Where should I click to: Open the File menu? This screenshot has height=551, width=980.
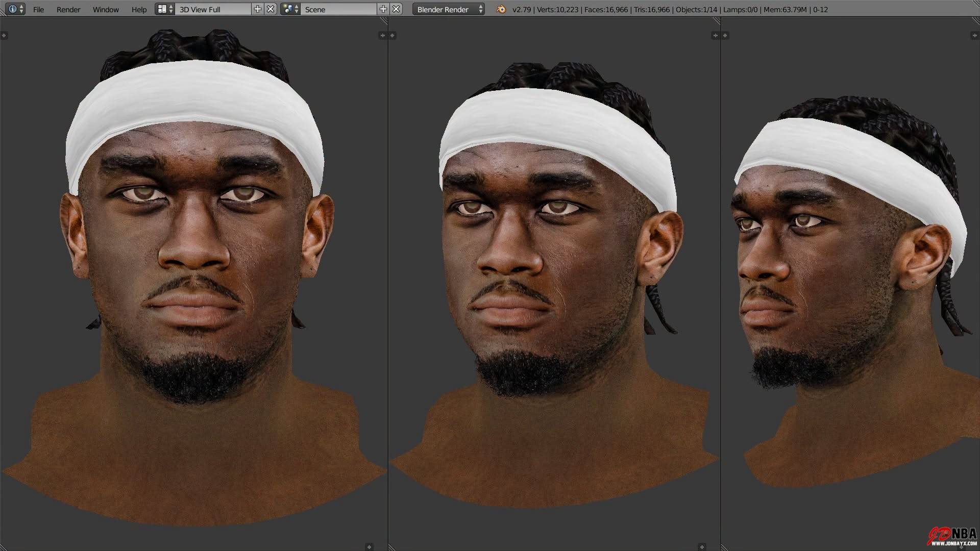pos(38,10)
